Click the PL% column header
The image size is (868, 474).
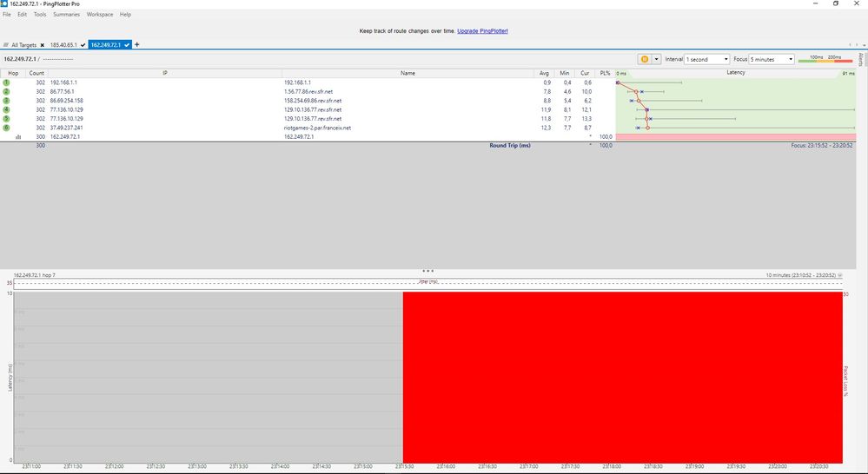605,73
